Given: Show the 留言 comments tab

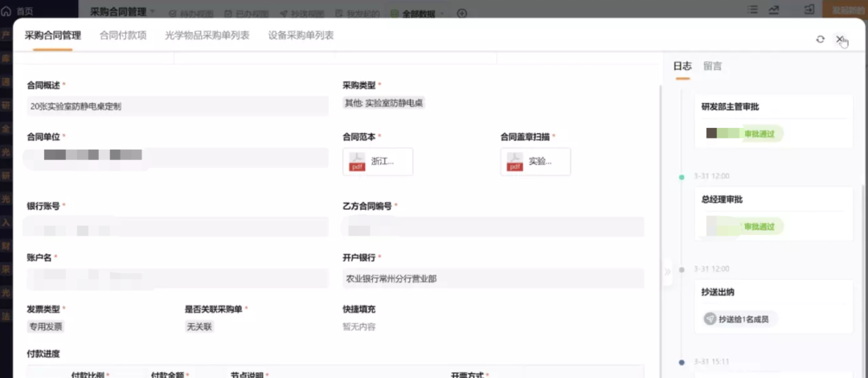Looking at the screenshot, I should pos(712,66).
